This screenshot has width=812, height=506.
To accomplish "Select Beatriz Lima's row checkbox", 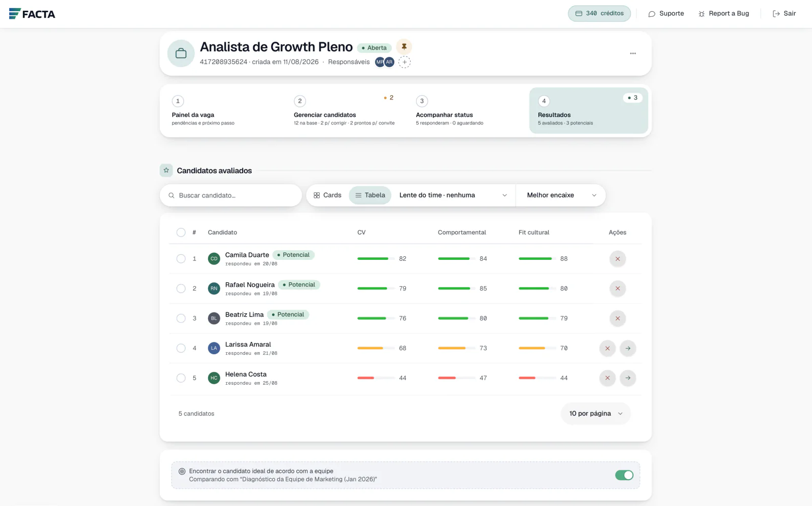I will click(181, 319).
